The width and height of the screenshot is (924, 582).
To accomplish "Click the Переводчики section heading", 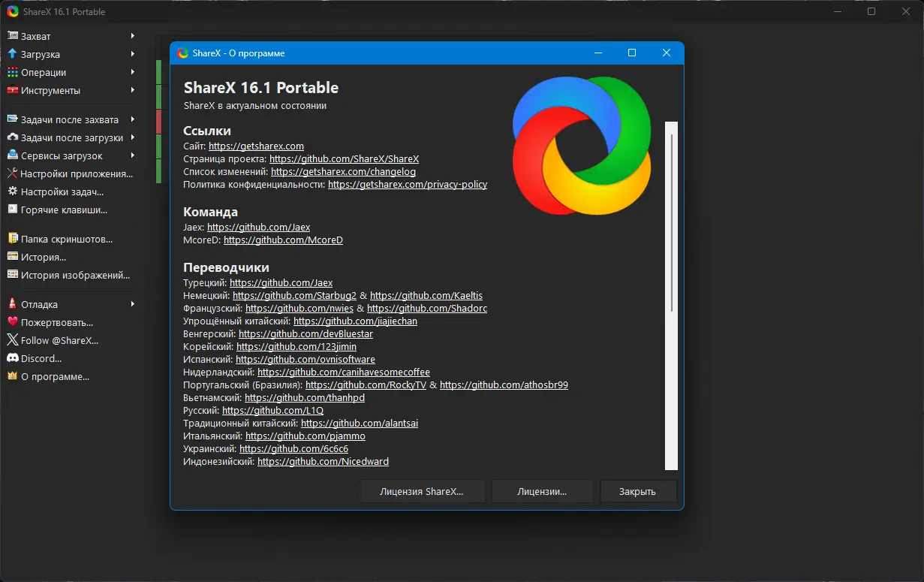I will [227, 267].
